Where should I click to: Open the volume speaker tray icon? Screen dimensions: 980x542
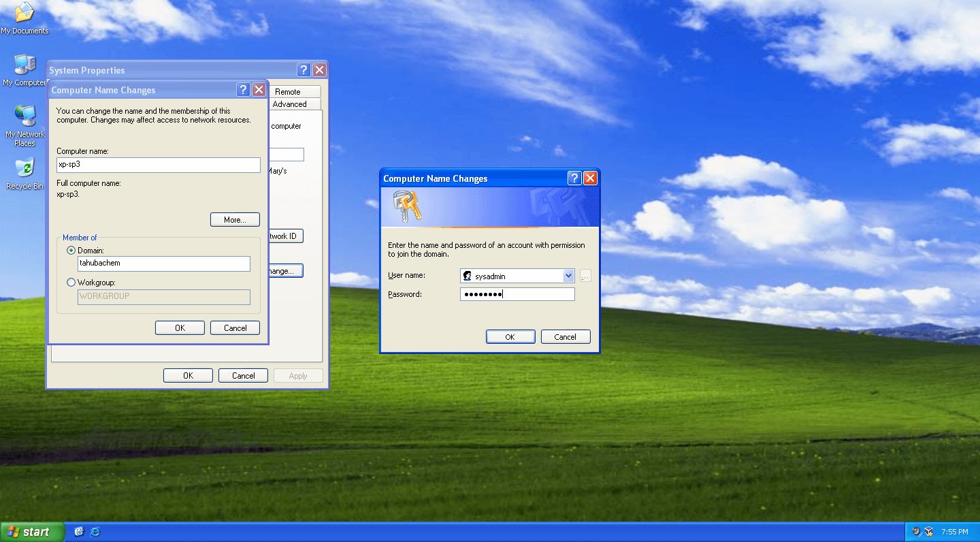pos(916,532)
